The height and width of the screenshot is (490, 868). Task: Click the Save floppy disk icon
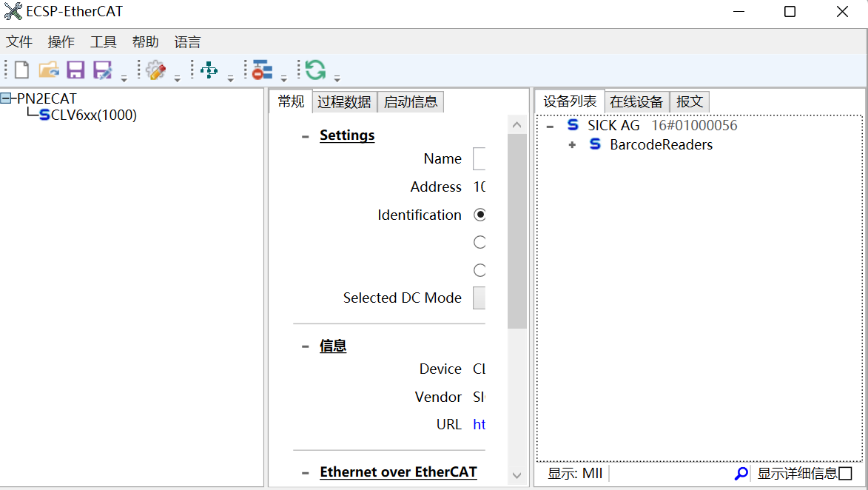click(x=75, y=70)
